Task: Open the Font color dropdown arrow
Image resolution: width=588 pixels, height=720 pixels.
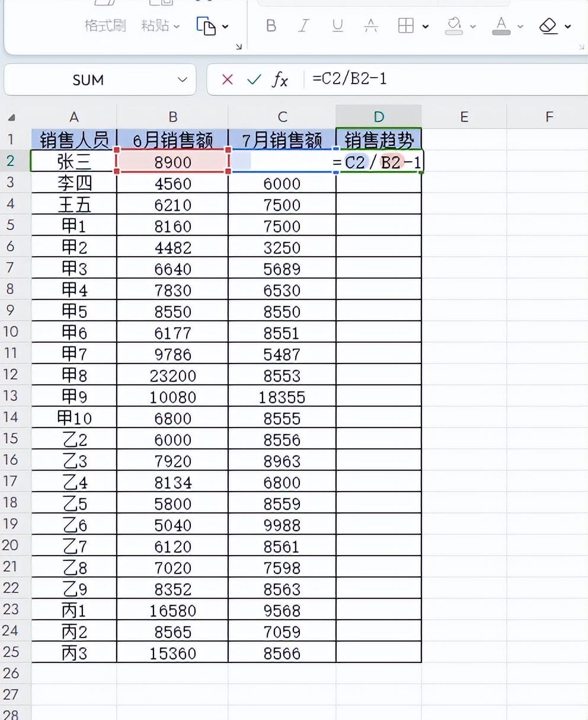Action: pyautogui.click(x=520, y=27)
